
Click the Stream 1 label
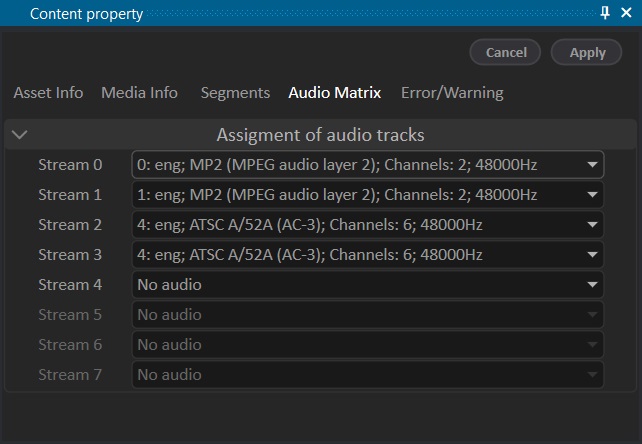pyautogui.click(x=70, y=195)
